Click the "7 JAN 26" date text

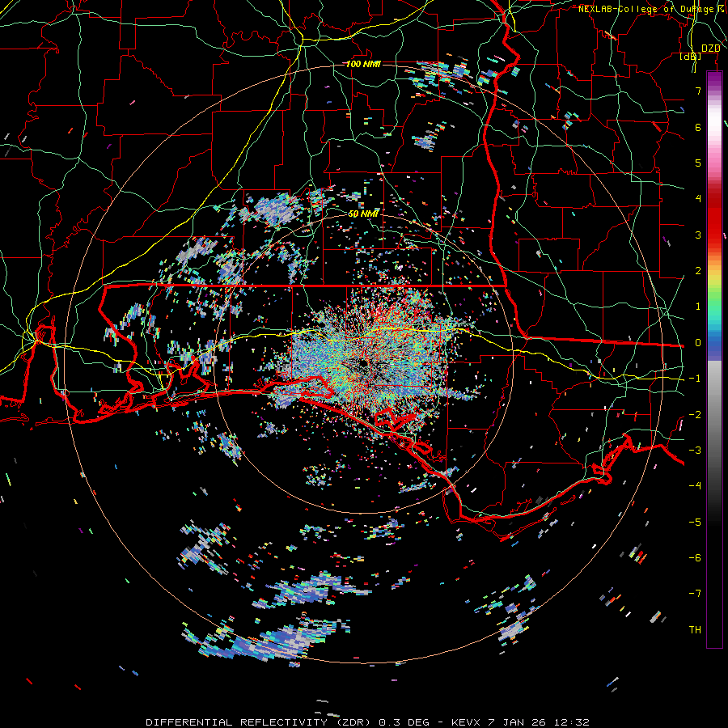tap(517, 722)
